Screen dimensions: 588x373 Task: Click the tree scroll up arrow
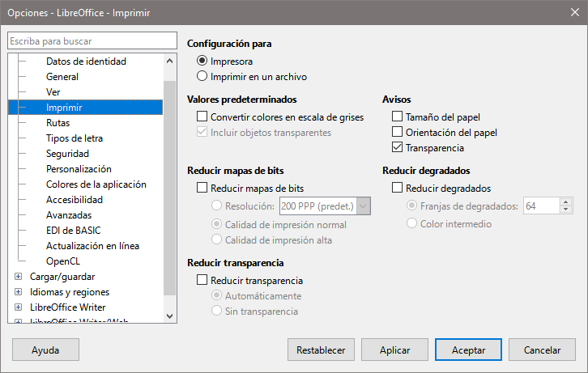(x=169, y=61)
